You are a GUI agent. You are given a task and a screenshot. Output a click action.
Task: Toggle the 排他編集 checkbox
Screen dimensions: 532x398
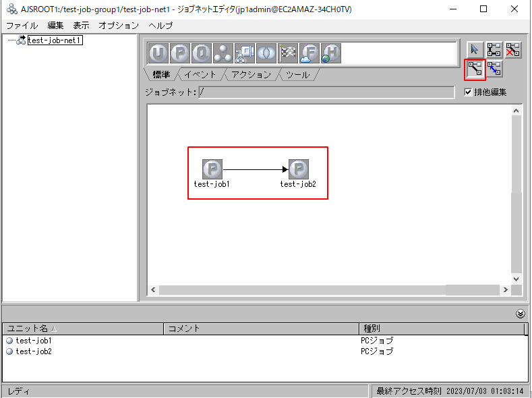468,92
